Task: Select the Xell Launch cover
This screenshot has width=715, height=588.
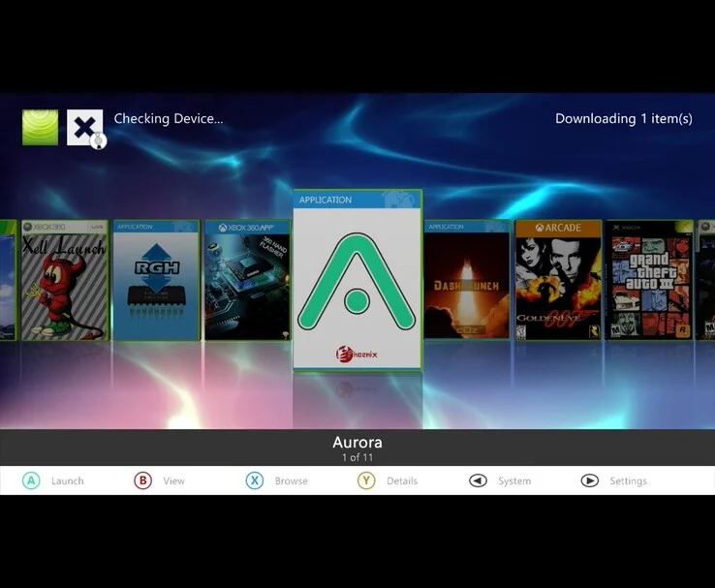Action: click(64, 280)
